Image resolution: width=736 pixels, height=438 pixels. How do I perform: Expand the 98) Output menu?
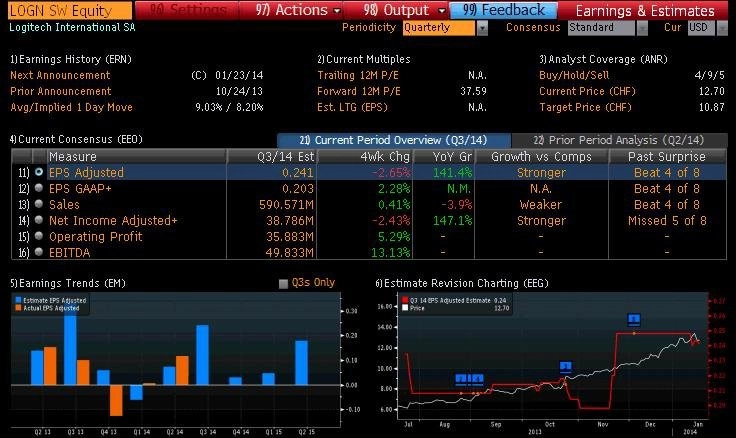pos(403,10)
